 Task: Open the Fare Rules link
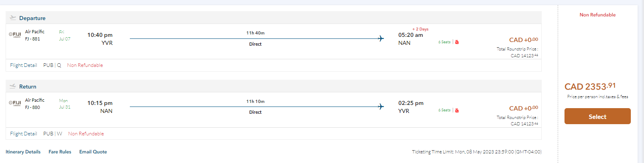point(60,152)
